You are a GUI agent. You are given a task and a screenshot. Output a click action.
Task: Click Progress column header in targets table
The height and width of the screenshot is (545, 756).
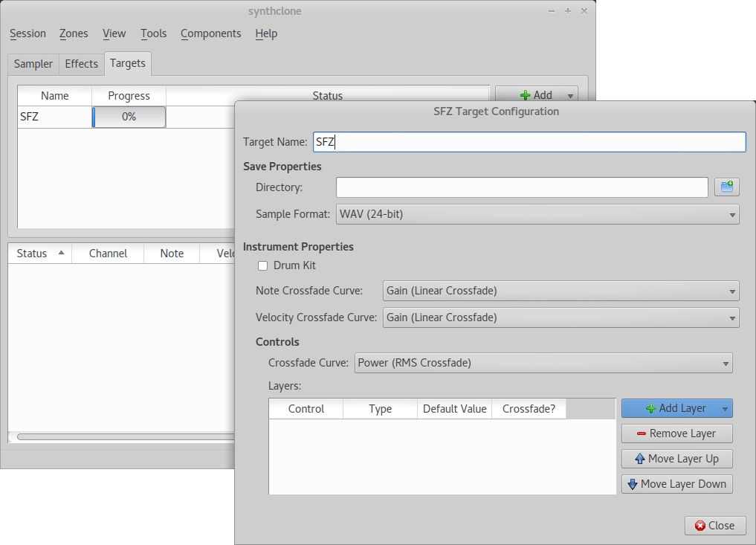(129, 96)
